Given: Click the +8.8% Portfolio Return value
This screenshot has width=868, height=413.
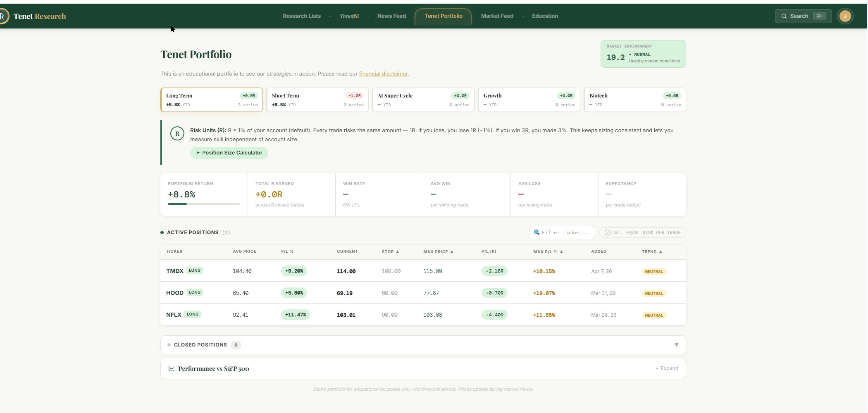Looking at the screenshot, I should click(181, 195).
